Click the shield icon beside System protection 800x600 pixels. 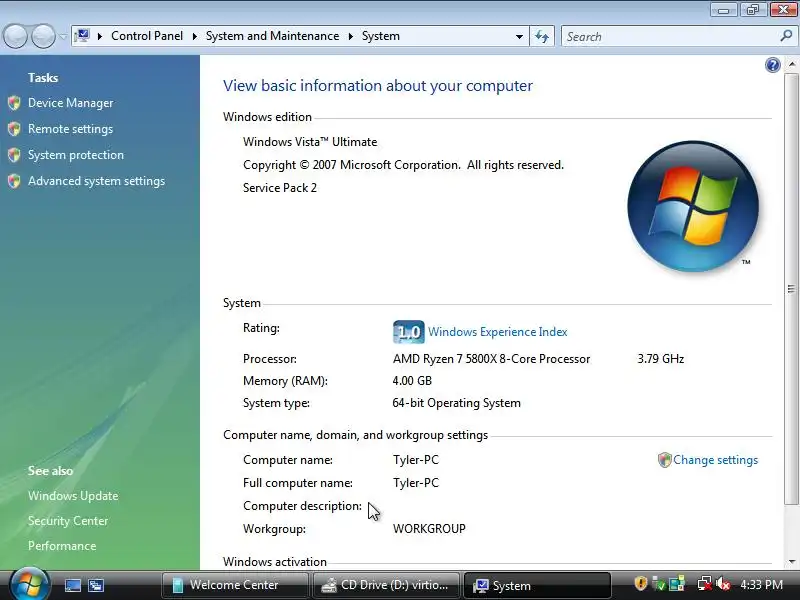[14, 155]
